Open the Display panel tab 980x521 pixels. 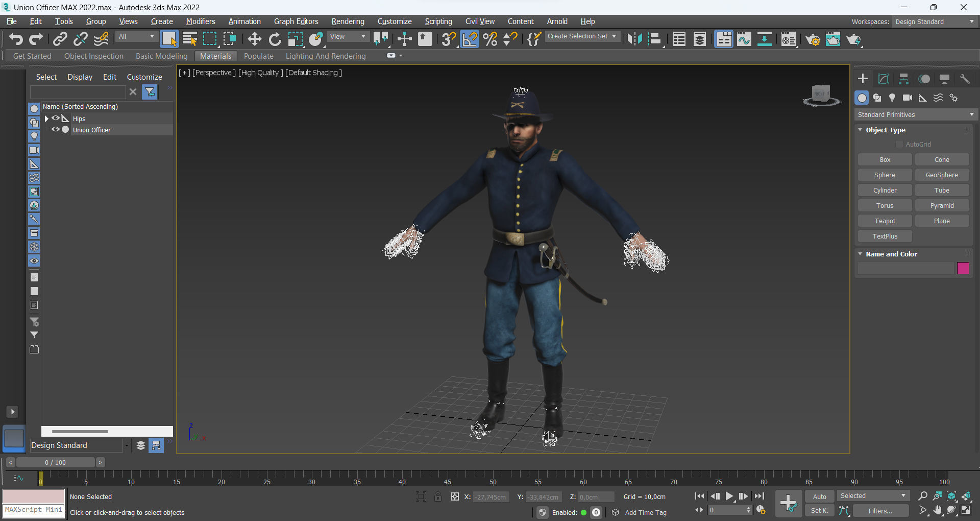(944, 79)
